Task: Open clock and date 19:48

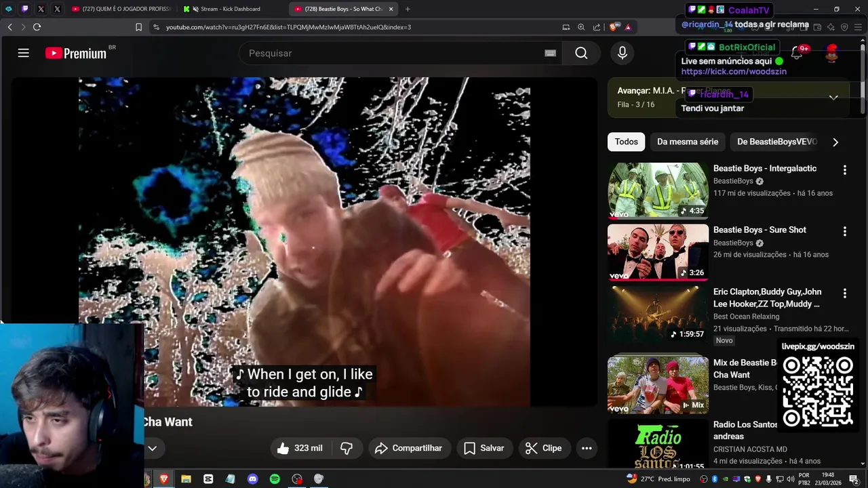Action: 828,479
